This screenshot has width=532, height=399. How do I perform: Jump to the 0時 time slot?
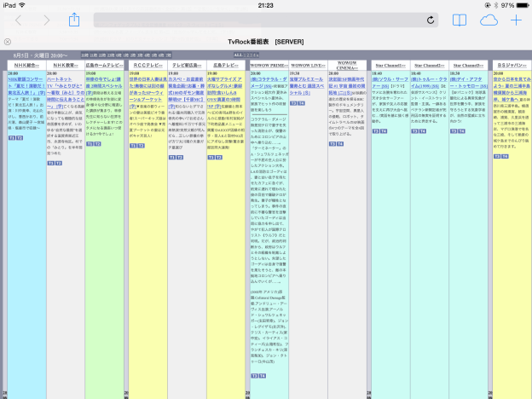pyautogui.click(x=119, y=55)
